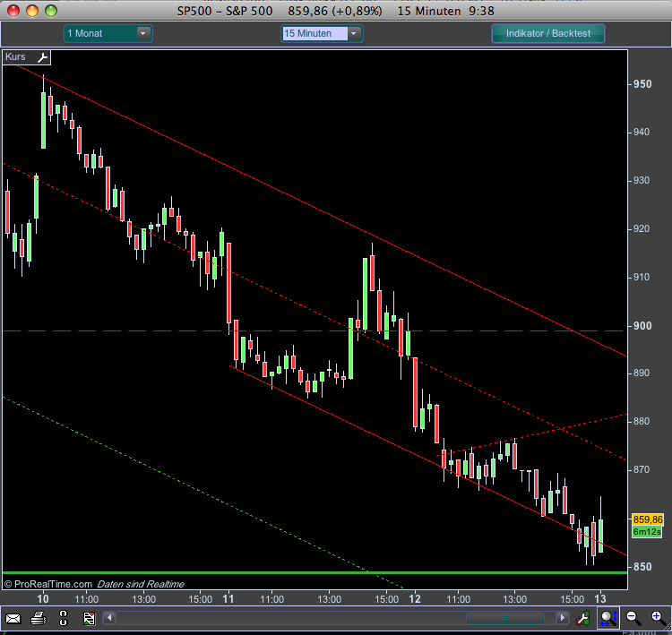The width and height of the screenshot is (672, 635).
Task: Open the 15 Minuten timeframe dropdown arrow
Action: [354, 33]
